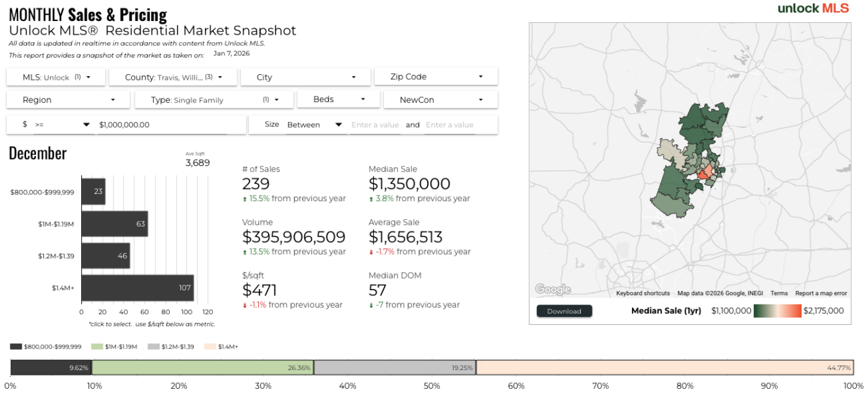The height and width of the screenshot is (393, 868).
Task: Click the Median DOM value 57
Action: [378, 290]
